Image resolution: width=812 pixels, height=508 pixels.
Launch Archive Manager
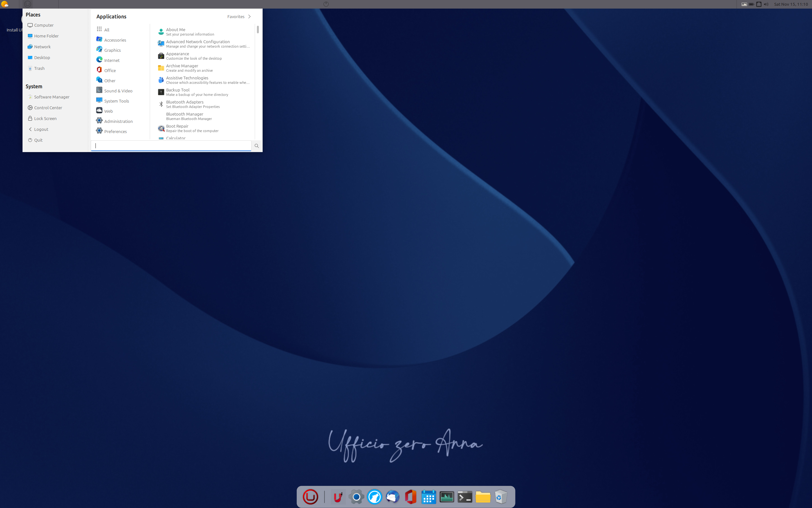coord(204,68)
